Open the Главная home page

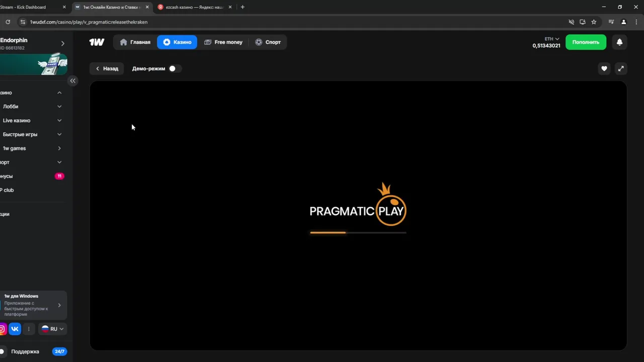[x=135, y=42]
